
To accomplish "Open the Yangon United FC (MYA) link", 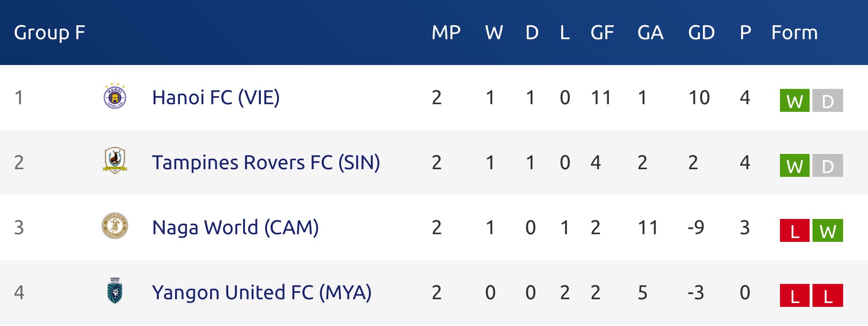I will tap(262, 293).
